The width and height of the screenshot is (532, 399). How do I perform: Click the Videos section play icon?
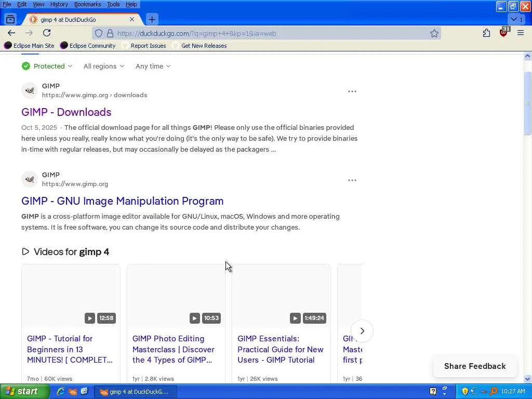pyautogui.click(x=25, y=252)
